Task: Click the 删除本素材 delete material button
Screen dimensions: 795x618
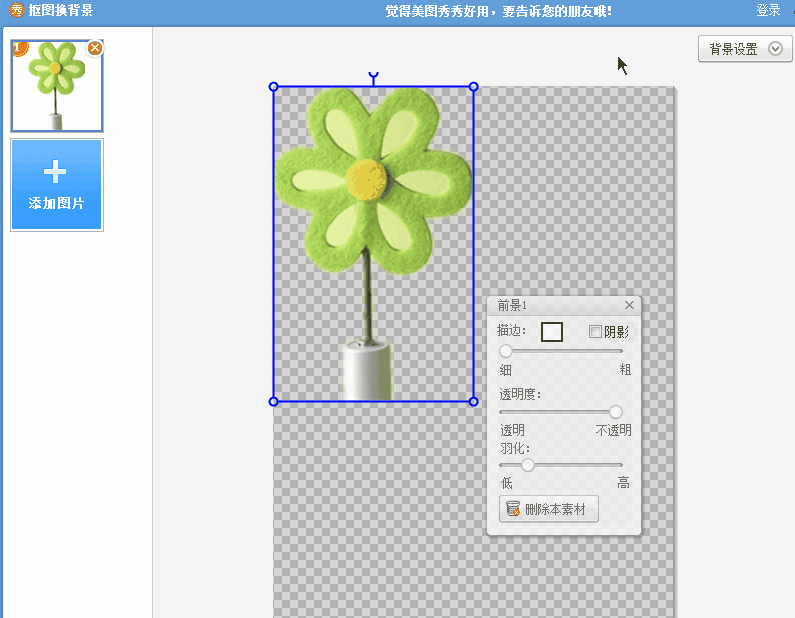Action: [549, 508]
